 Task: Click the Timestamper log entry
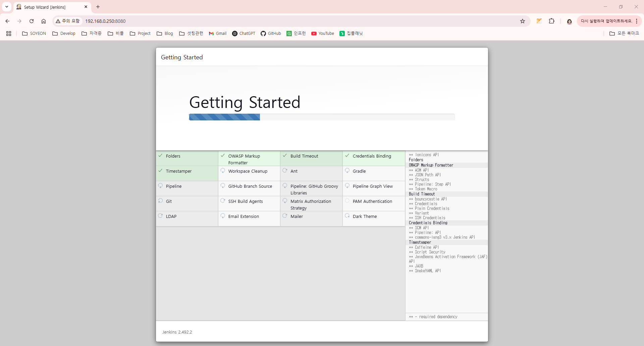click(x=420, y=242)
